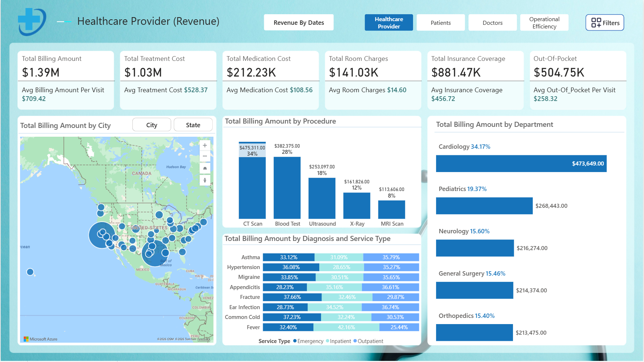Click the map compass rotation icon

pos(205,180)
